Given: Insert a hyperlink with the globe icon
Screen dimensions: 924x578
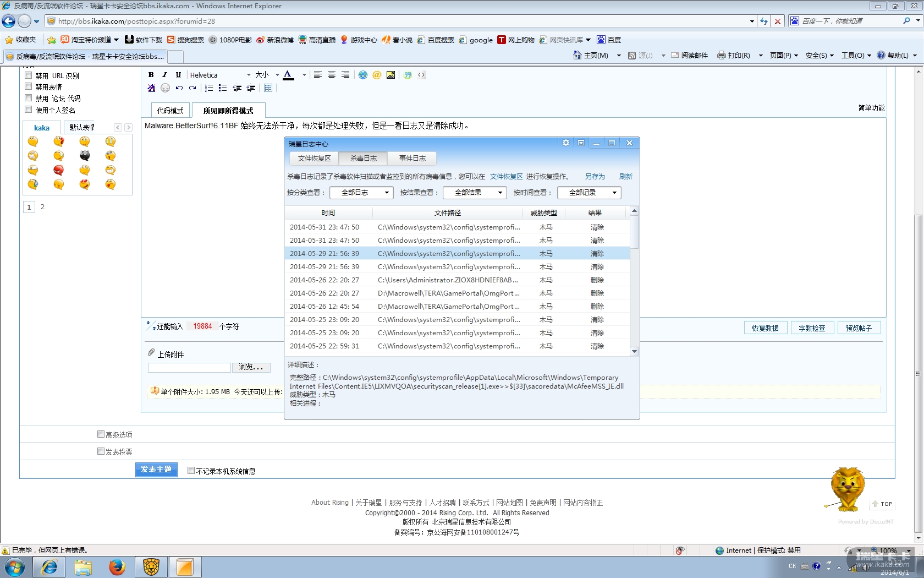Looking at the screenshot, I should click(363, 75).
